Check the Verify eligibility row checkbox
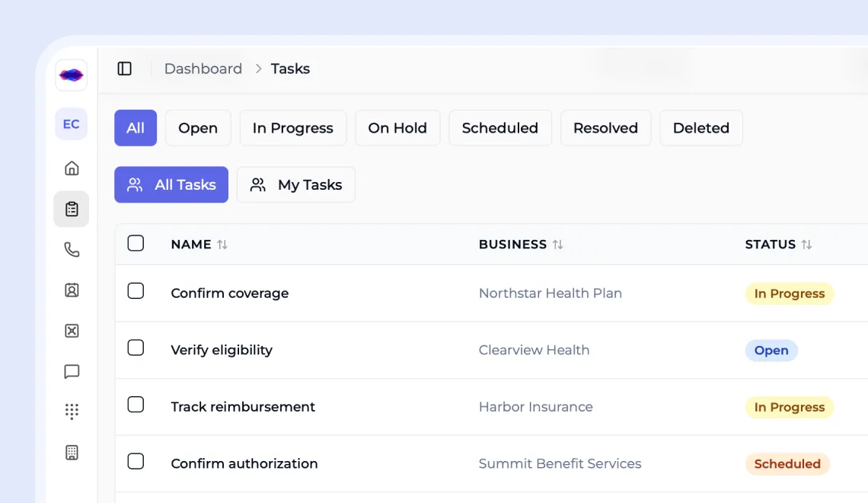The width and height of the screenshot is (868, 503). (136, 348)
